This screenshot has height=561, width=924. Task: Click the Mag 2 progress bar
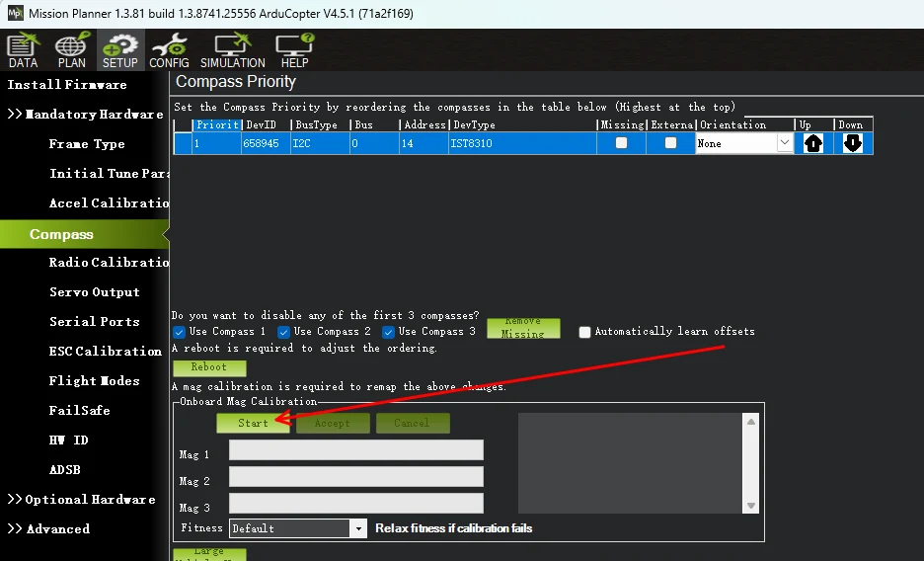point(356,476)
